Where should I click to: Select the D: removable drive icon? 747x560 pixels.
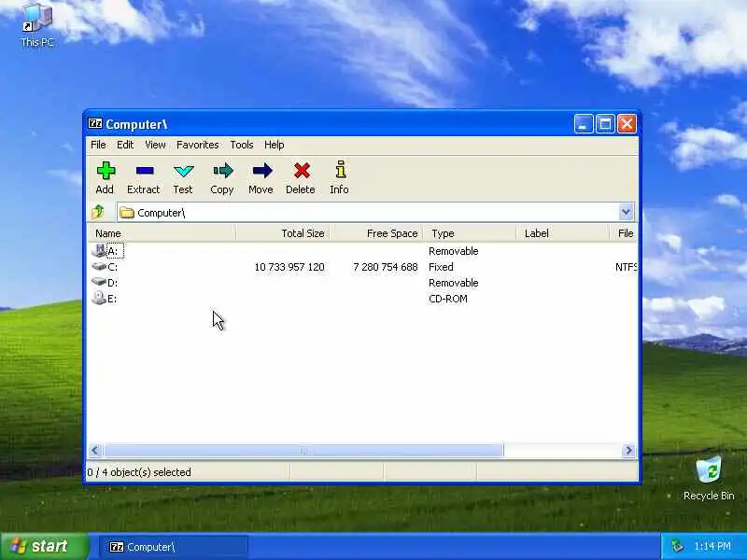[x=99, y=282]
